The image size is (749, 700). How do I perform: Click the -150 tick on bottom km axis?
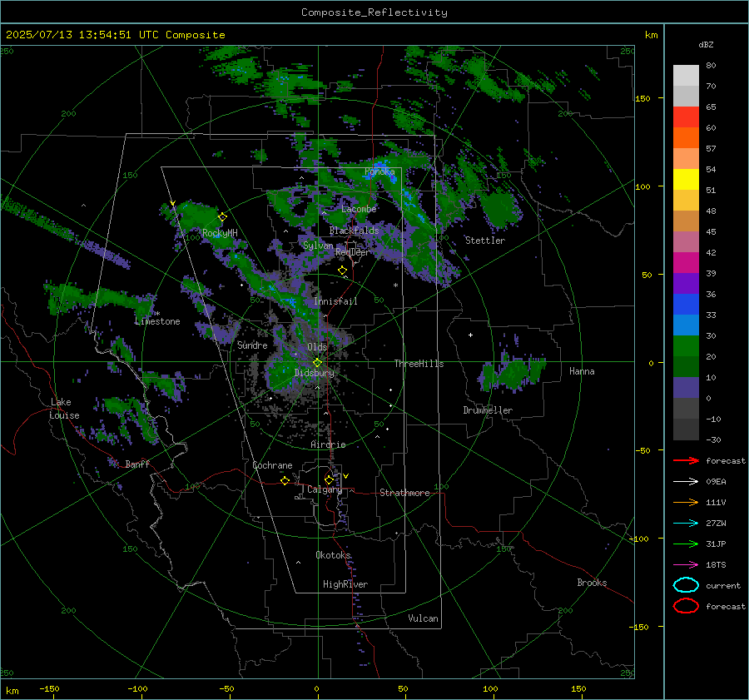49,689
